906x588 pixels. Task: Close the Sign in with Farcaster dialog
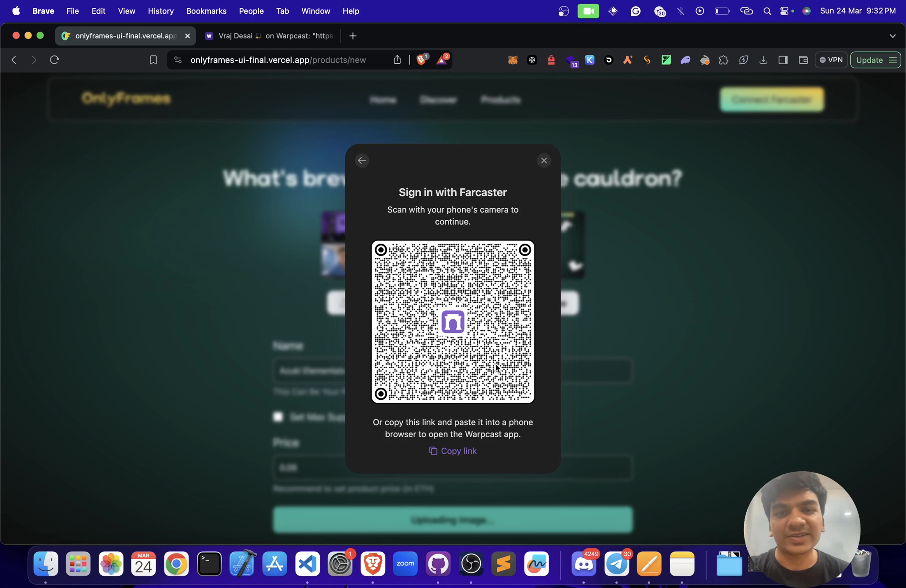[544, 160]
